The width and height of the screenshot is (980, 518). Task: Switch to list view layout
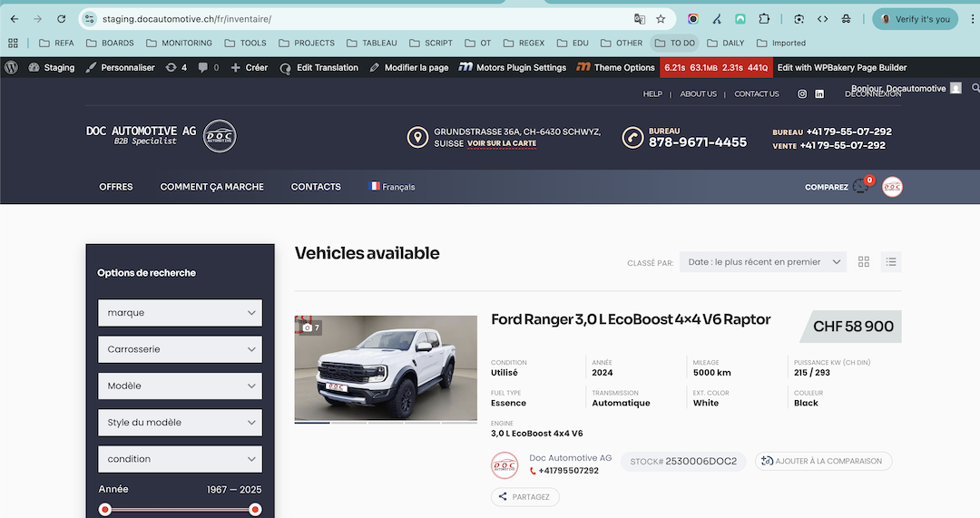point(891,262)
